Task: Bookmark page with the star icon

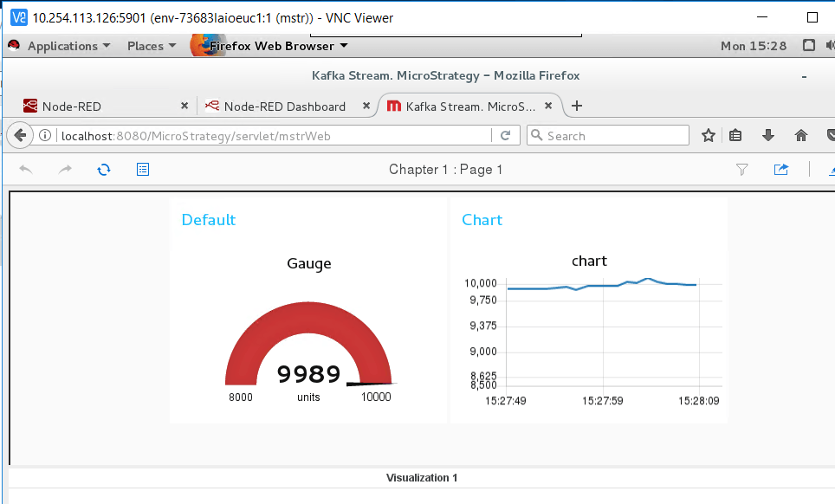Action: [x=709, y=135]
